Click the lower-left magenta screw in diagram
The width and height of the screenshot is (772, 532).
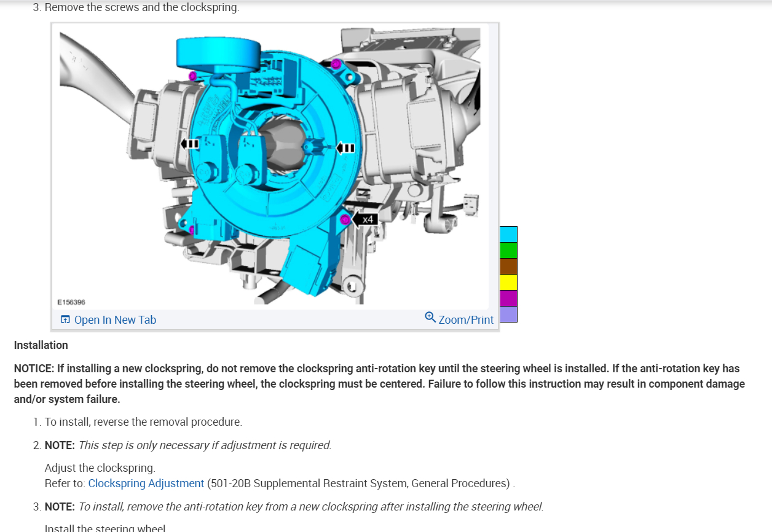coord(192,230)
